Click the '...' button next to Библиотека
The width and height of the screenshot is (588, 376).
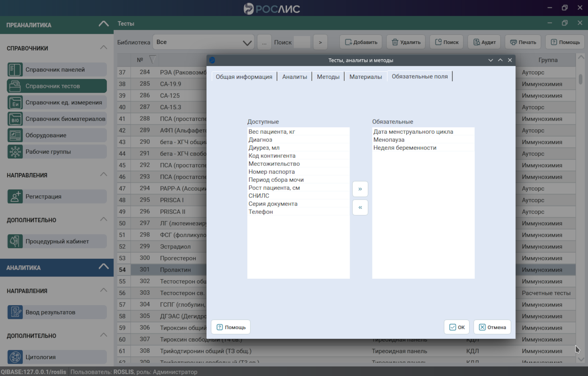(x=264, y=42)
